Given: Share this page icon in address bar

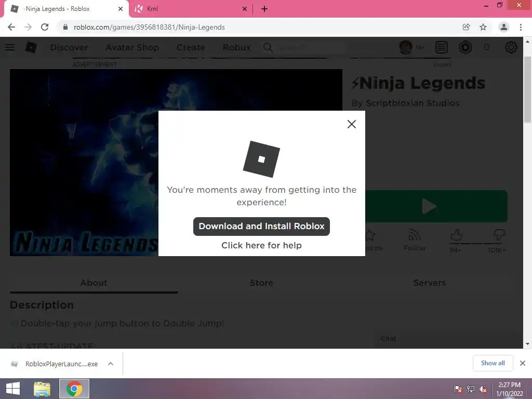Looking at the screenshot, I should [467, 27].
